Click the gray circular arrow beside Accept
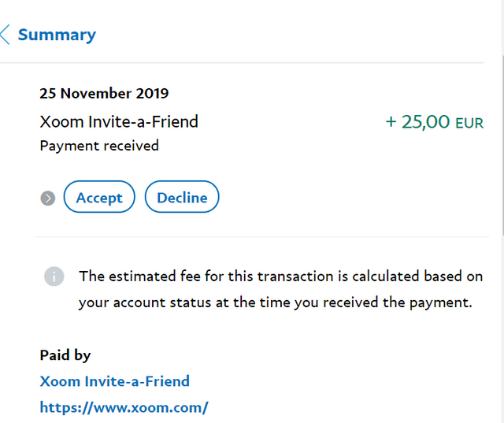This screenshot has height=423, width=504. point(48,198)
